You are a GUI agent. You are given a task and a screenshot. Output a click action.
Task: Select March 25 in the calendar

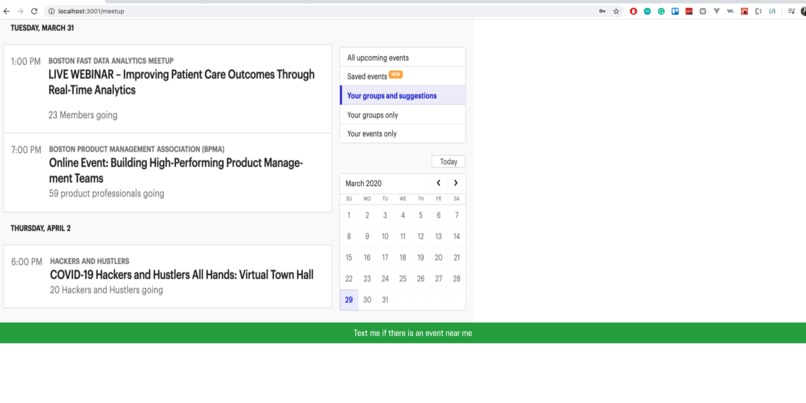(x=403, y=279)
